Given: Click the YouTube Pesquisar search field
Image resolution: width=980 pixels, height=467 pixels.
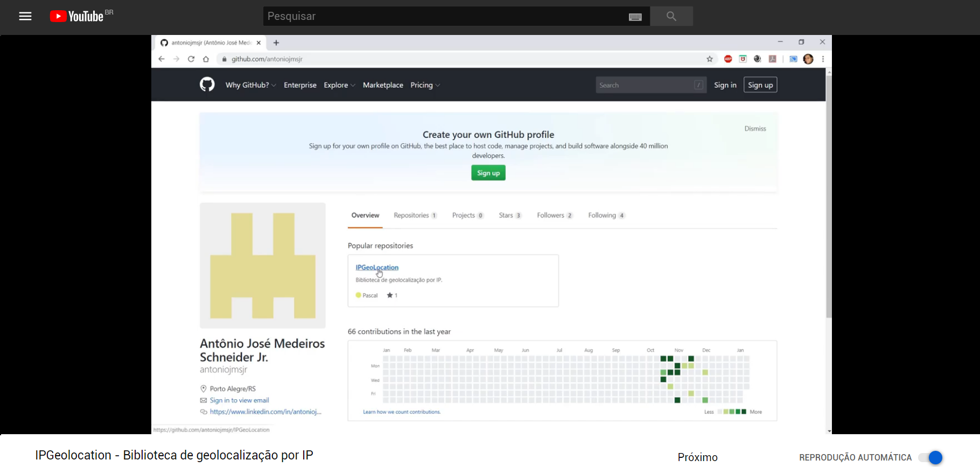Looking at the screenshot, I should click(446, 16).
